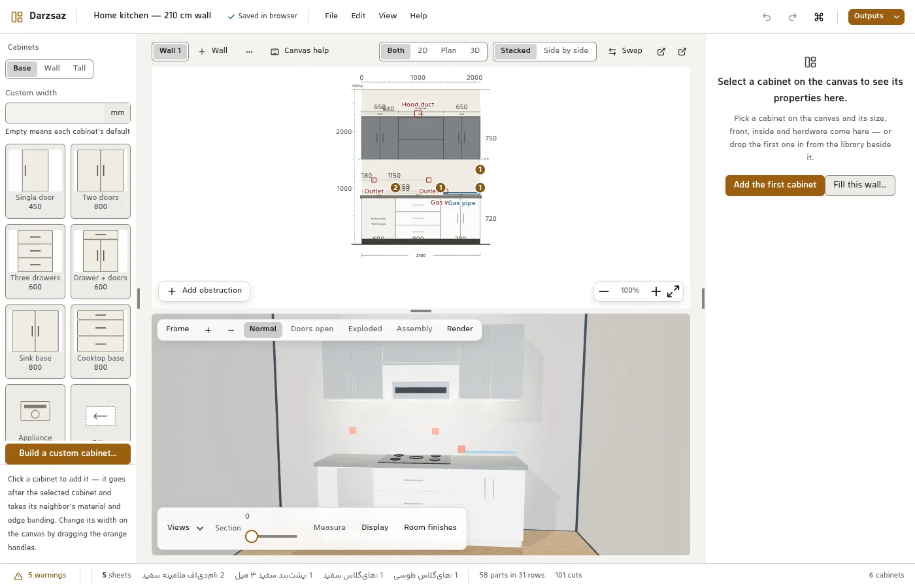Click the Custom width input field
The image size is (915, 588).
[x=56, y=113]
